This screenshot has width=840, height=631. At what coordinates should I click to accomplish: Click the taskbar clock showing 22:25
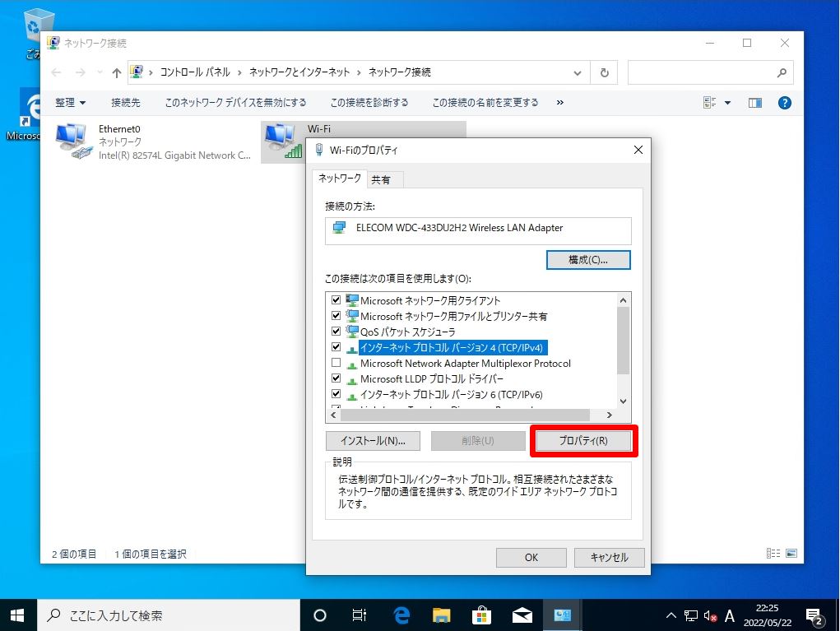[x=767, y=615]
